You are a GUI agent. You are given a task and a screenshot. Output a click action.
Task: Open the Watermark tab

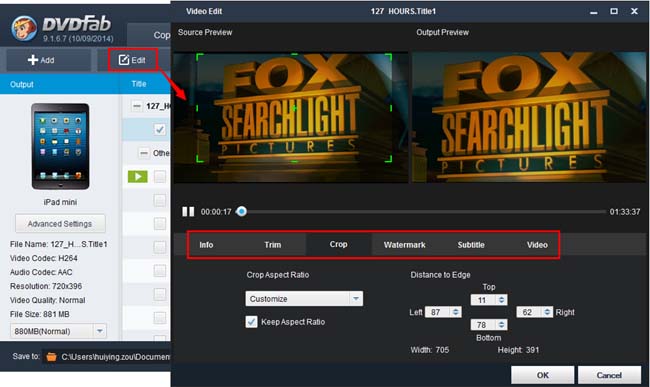(405, 245)
